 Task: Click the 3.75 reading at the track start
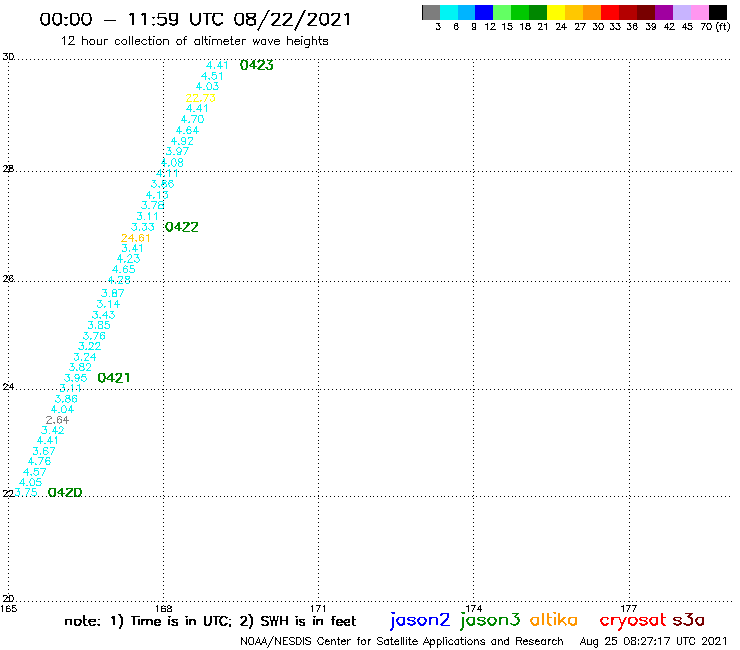[26, 492]
